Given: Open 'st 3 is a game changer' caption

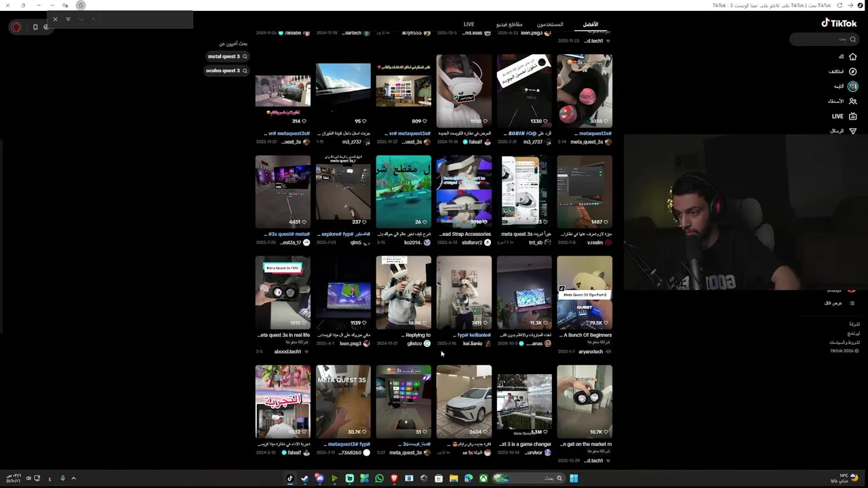Looking at the screenshot, I should [x=525, y=444].
